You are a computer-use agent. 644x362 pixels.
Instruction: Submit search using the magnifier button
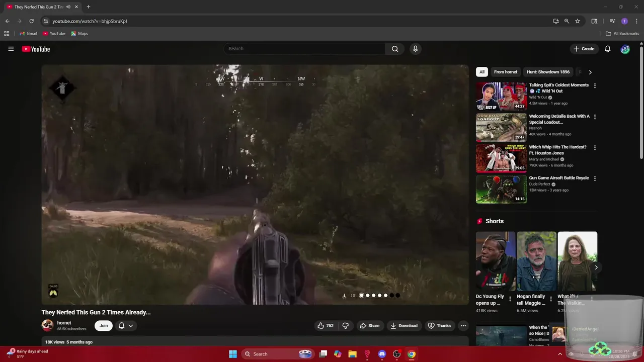395,49
